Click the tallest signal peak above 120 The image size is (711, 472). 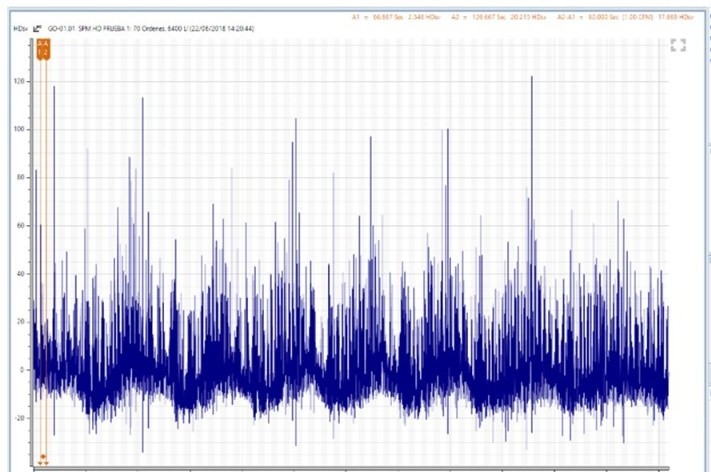pos(531,78)
